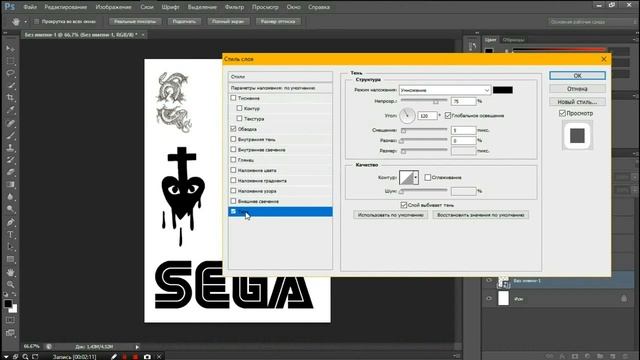Open the Файл menu
The height and width of the screenshot is (360, 640).
30,7
